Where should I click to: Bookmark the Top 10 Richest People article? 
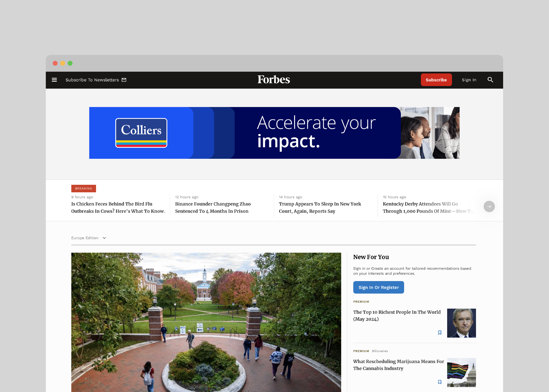tap(440, 333)
